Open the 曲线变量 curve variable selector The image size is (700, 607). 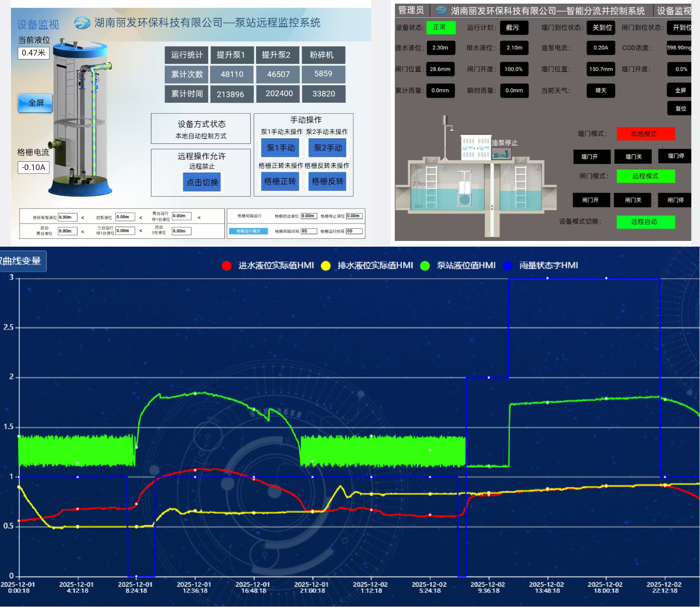(x=22, y=261)
